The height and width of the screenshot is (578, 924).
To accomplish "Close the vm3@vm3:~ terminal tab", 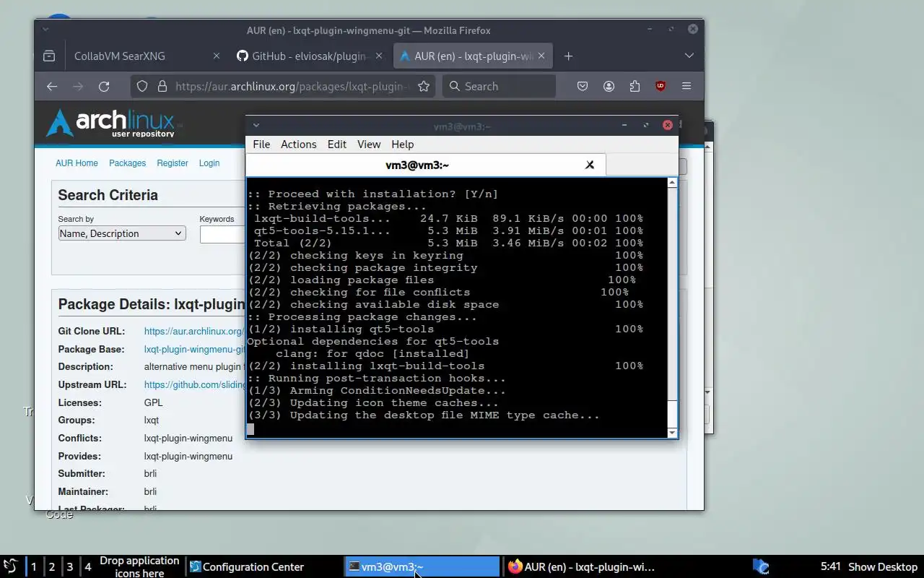I will pyautogui.click(x=590, y=165).
